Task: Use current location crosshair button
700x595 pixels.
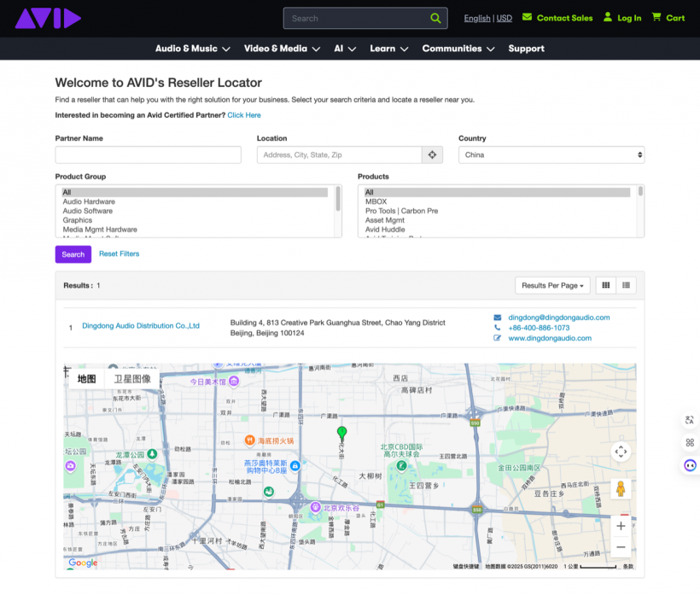Action: (x=432, y=155)
